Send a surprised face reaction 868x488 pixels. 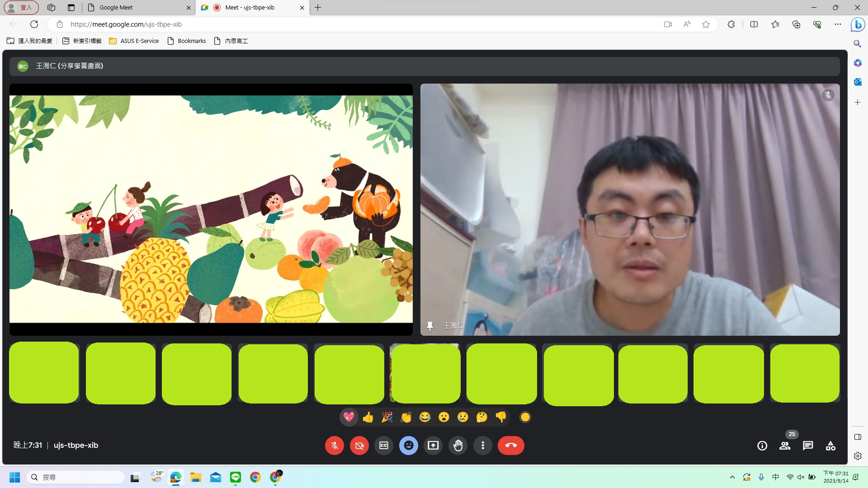pyautogui.click(x=444, y=417)
